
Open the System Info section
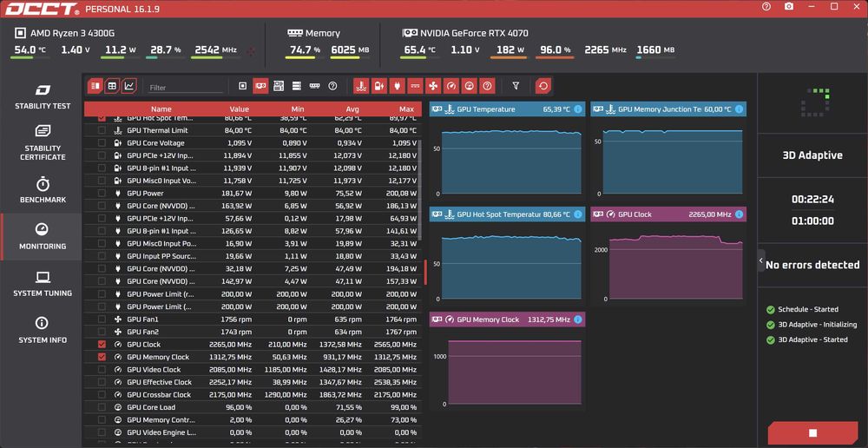tap(43, 331)
